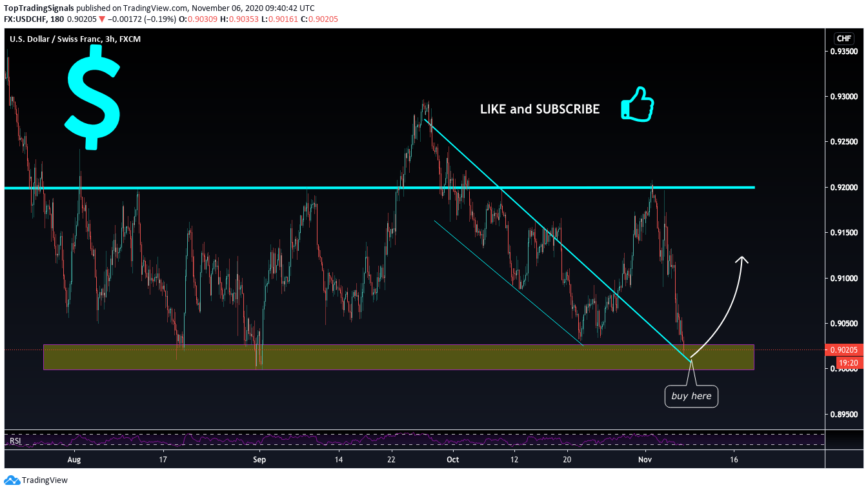Click the 0.92000 price axis label
The height and width of the screenshot is (492, 868).
844,188
